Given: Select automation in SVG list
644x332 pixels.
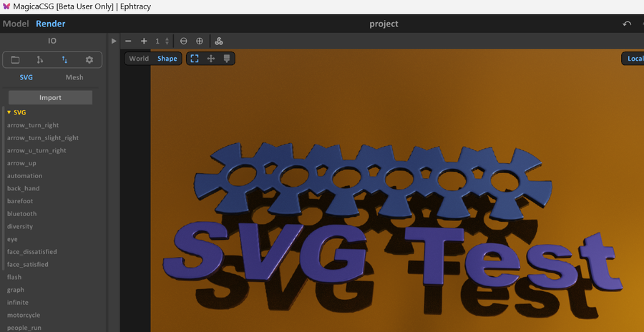Looking at the screenshot, I should pyautogui.click(x=24, y=175).
